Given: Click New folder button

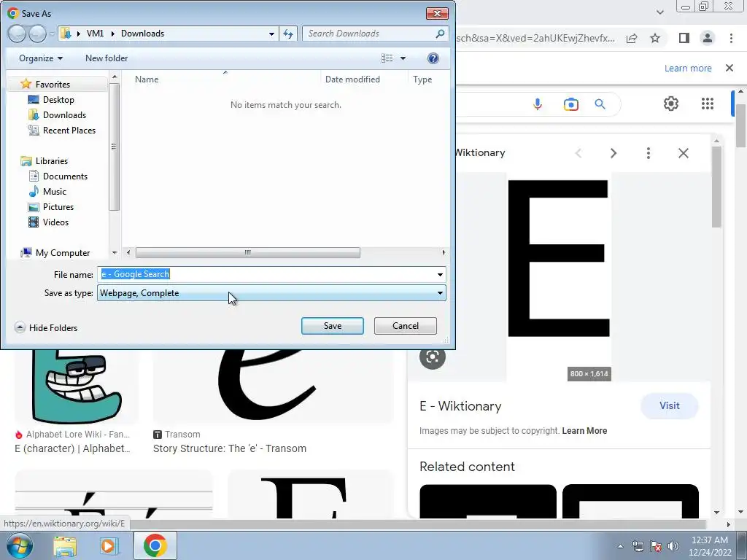Looking at the screenshot, I should (x=107, y=58).
